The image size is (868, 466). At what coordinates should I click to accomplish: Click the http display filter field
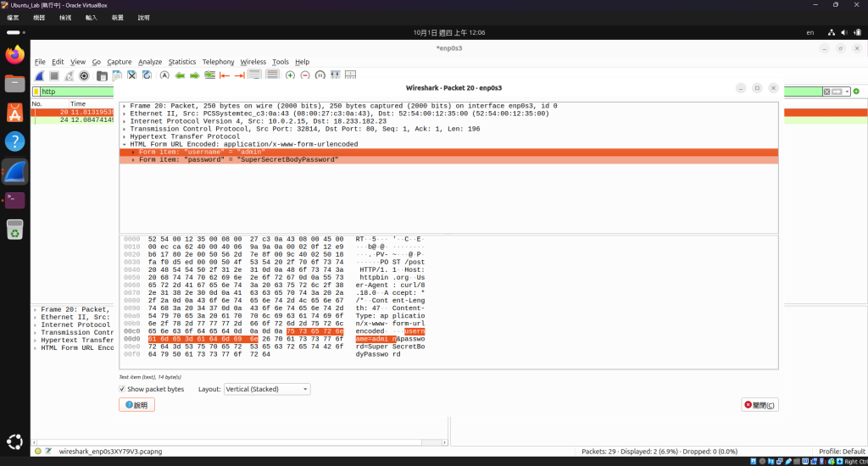pos(76,92)
